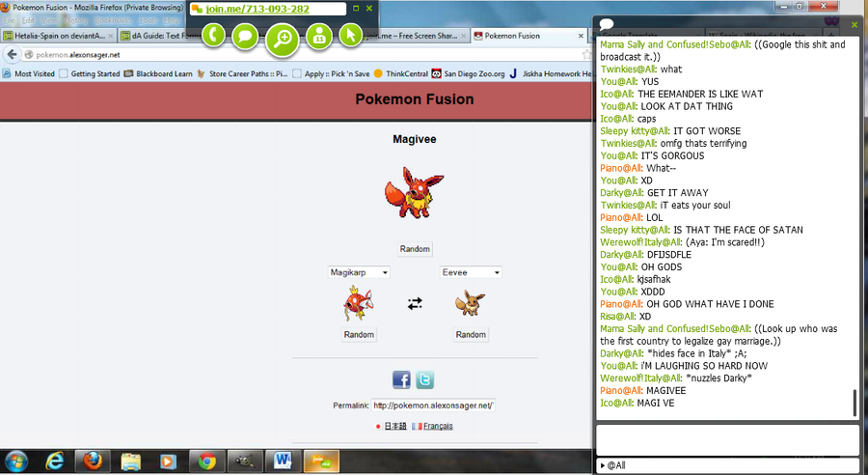Open the join.me participants icon
Image resolution: width=868 pixels, height=475 pixels.
pos(319,37)
